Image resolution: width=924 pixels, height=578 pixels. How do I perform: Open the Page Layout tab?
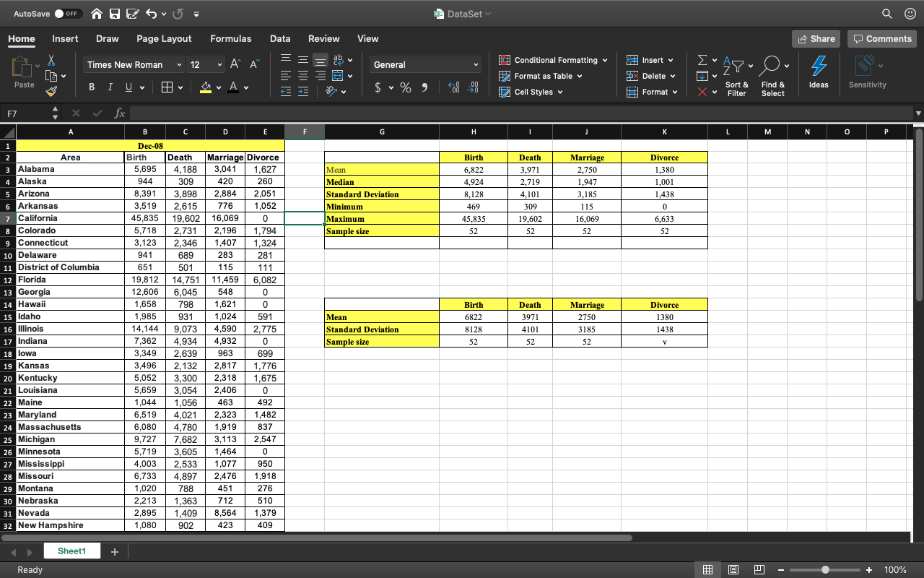click(x=164, y=38)
